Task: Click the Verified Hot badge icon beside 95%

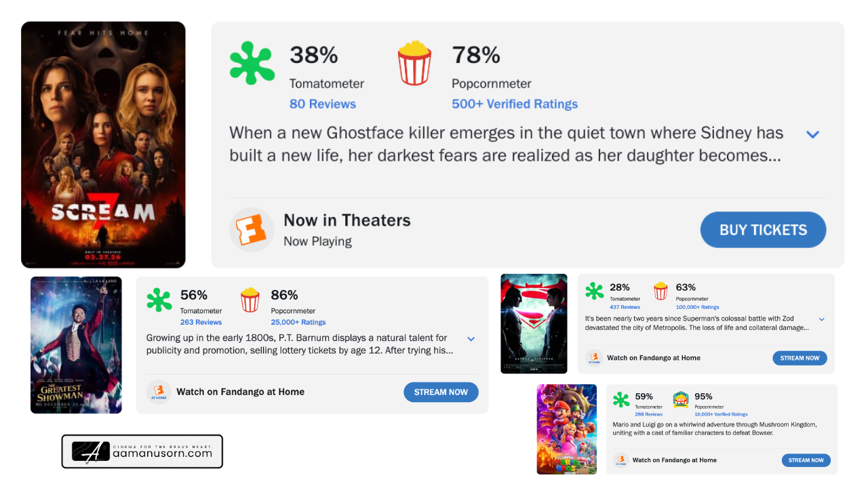Action: (x=681, y=399)
